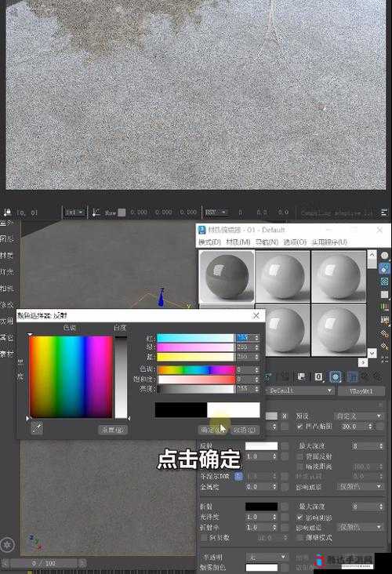The height and width of the screenshot is (574, 392).
Task: Click the 0 / 100 time slider
Action: coord(43,563)
